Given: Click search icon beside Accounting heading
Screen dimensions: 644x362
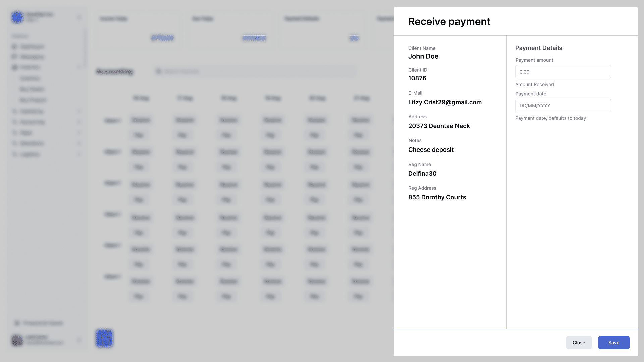Looking at the screenshot, I should (159, 71).
